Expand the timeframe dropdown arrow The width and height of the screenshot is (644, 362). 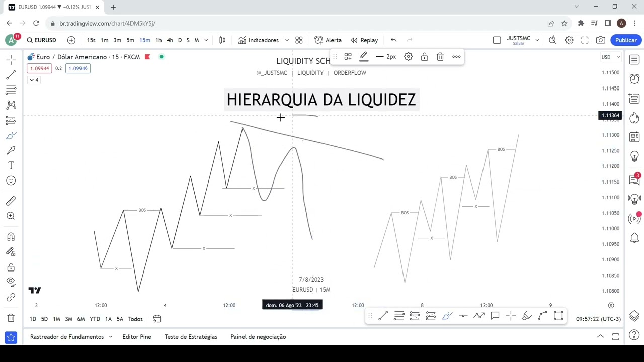click(206, 40)
